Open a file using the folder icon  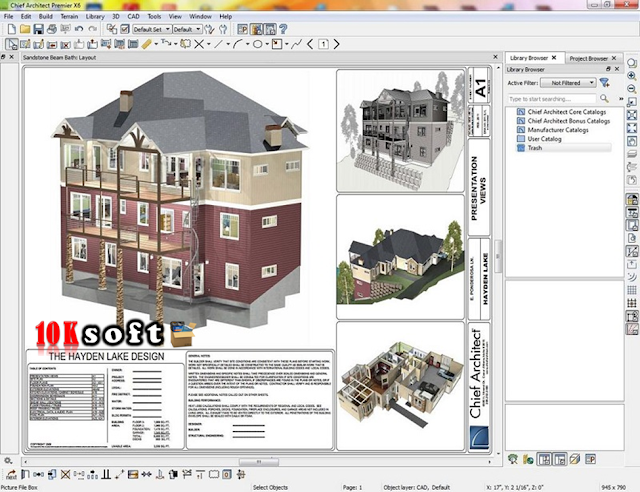click(x=25, y=29)
